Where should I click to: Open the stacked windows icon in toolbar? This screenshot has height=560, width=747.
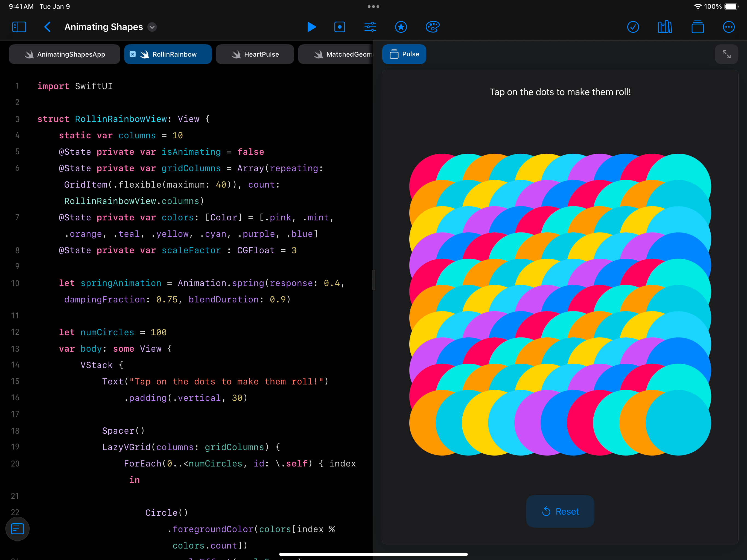coord(698,27)
